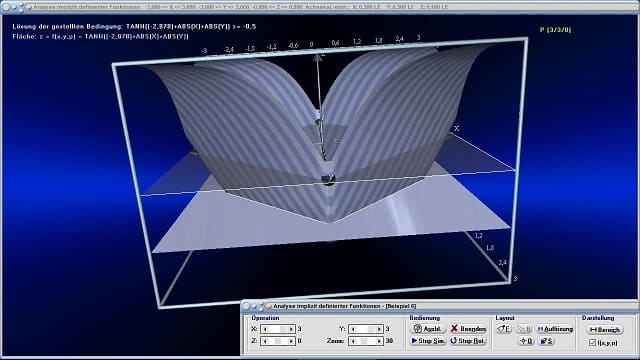Screen dimensions: 640x360
Task: Click the Operation group label
Action: tap(265, 318)
